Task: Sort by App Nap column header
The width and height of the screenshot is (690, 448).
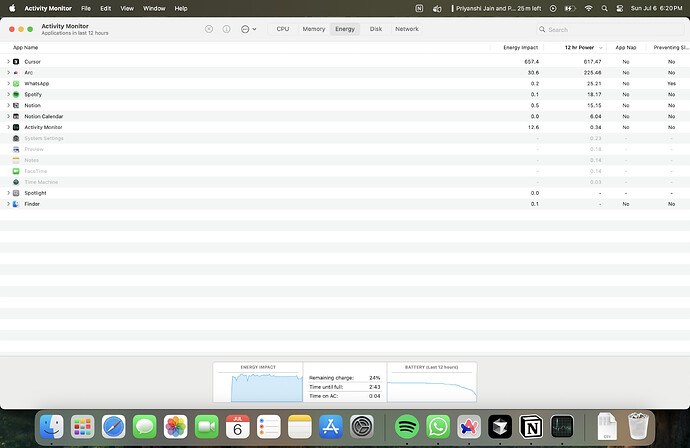Action: tap(625, 48)
